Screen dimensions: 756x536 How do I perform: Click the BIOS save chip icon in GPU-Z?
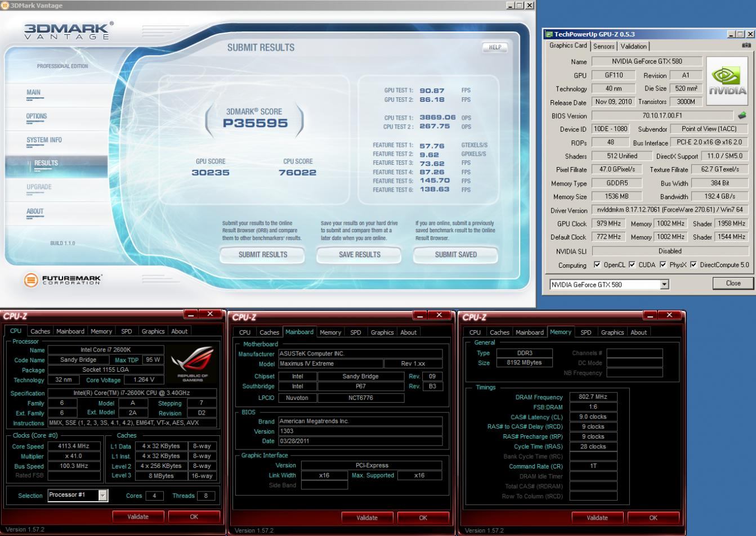(742, 115)
